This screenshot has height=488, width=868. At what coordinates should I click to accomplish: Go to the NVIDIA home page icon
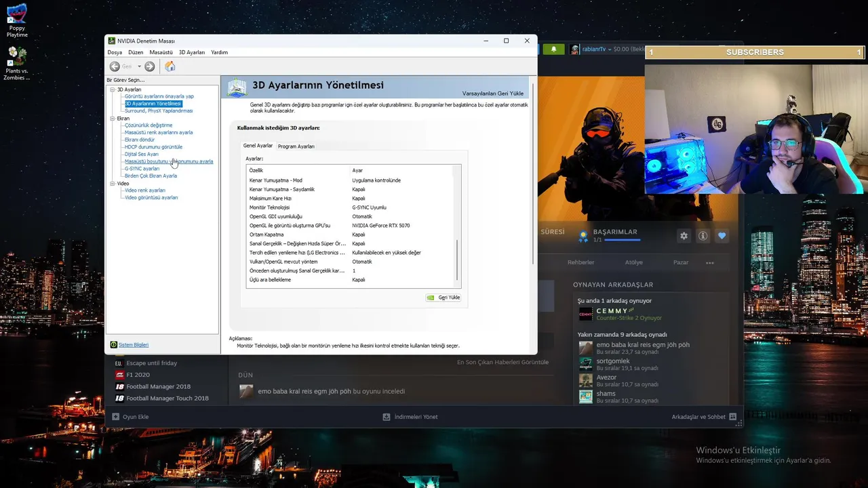(x=170, y=66)
